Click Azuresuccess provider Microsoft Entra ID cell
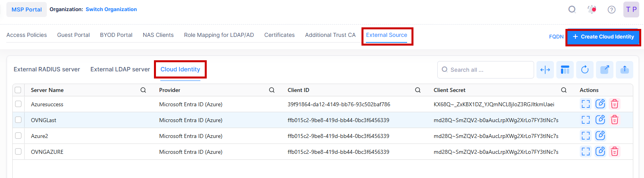Viewport: 644px width, 178px height. (191, 104)
